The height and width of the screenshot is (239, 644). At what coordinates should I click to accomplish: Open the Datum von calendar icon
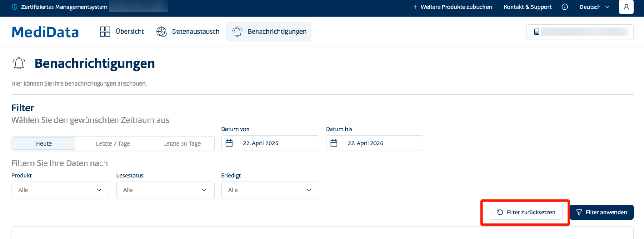pos(229,143)
